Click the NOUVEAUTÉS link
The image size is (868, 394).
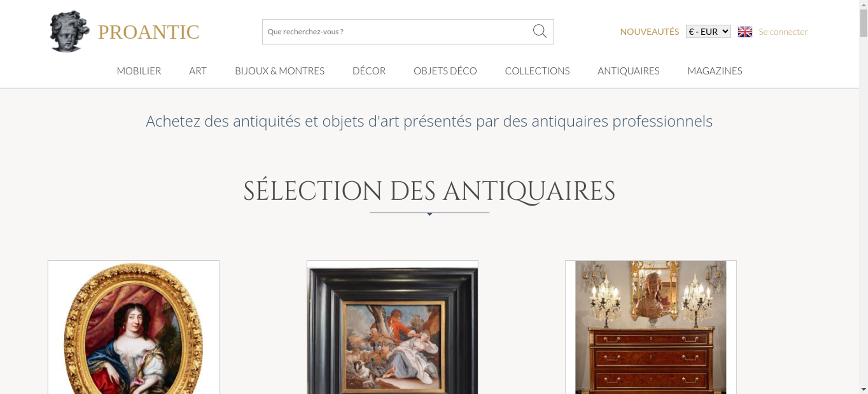point(649,32)
